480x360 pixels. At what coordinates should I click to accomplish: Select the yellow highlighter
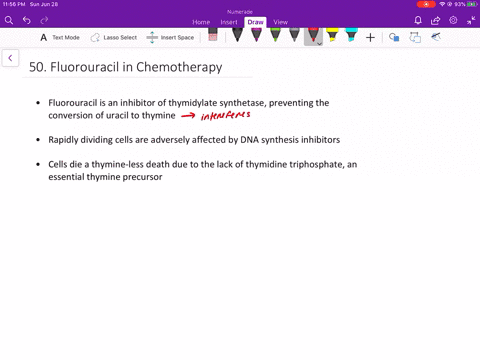tap(332, 35)
